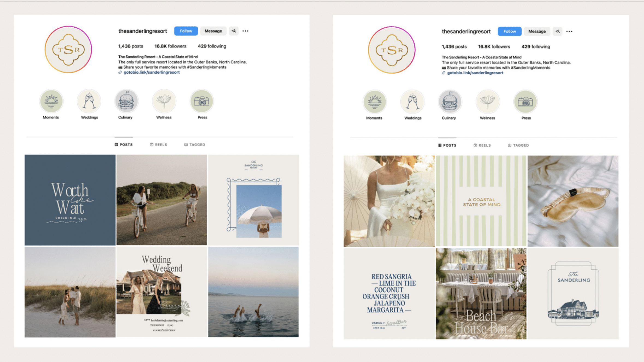Open the framed beach umbrella post

pyautogui.click(x=253, y=200)
